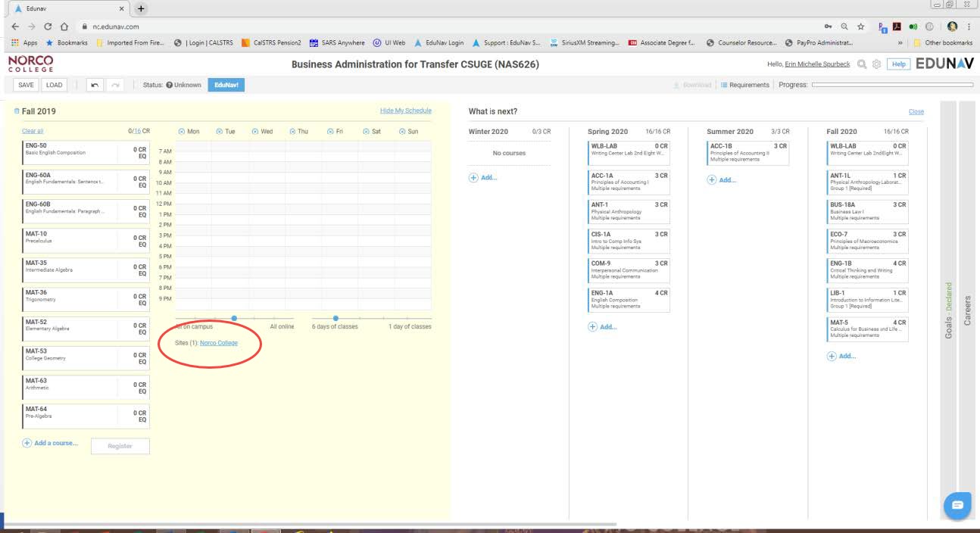980x533 pixels.
Task: Expand the Goals - Declared side panel
Action: point(948,310)
